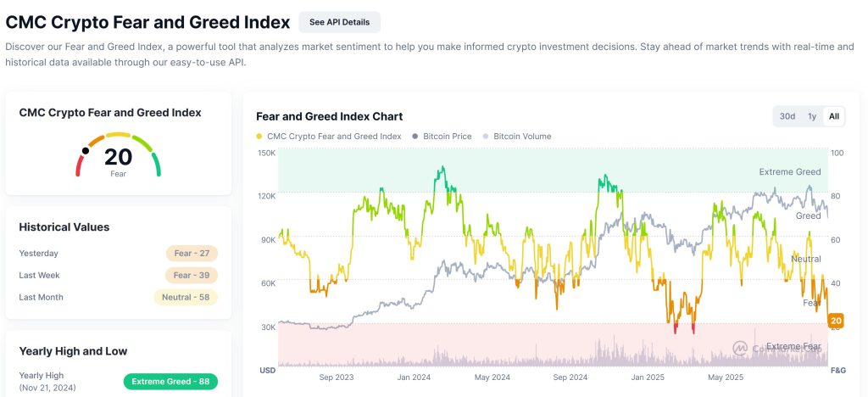Viewport: 868px width, 397px height.
Task: Click the Extreme Greed zone label in chart
Action: pyautogui.click(x=789, y=172)
